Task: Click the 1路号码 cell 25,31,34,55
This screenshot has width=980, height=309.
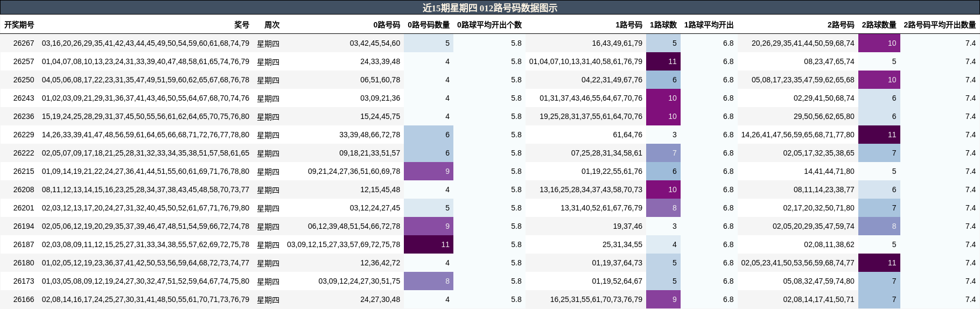Action: coord(622,244)
